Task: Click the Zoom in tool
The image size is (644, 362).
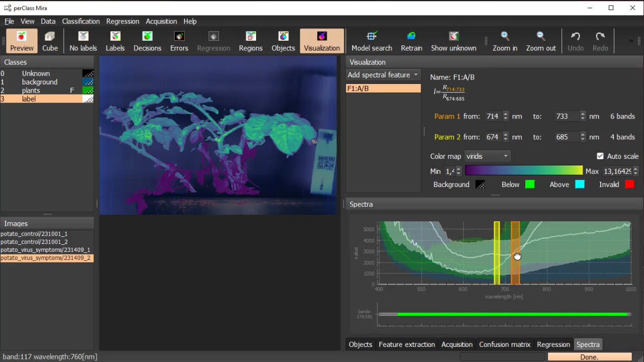Action: click(505, 41)
